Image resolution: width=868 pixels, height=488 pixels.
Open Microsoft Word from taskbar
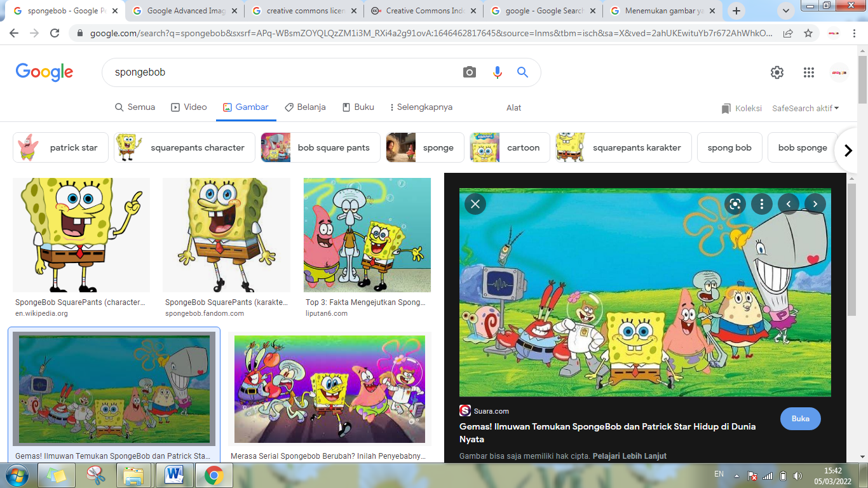[x=174, y=475]
